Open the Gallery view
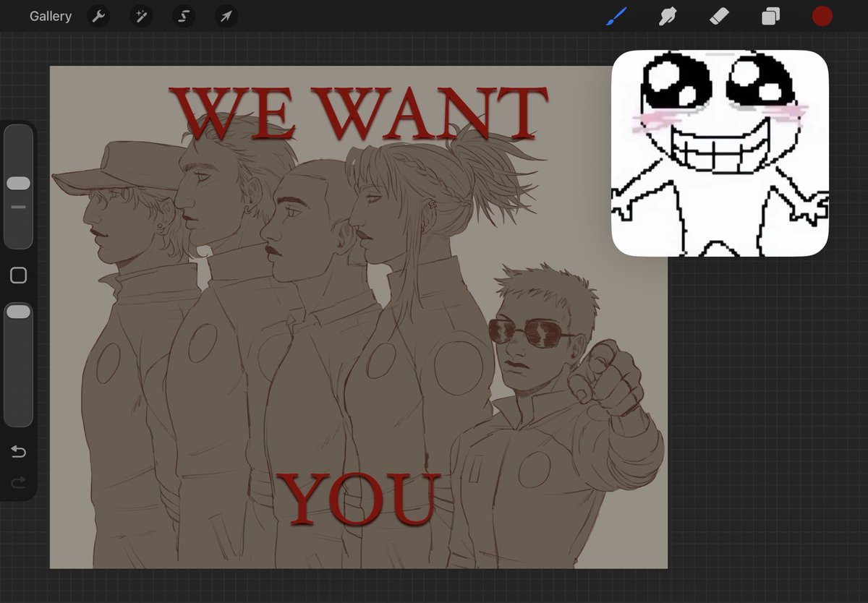The height and width of the screenshot is (603, 868). coord(51,16)
